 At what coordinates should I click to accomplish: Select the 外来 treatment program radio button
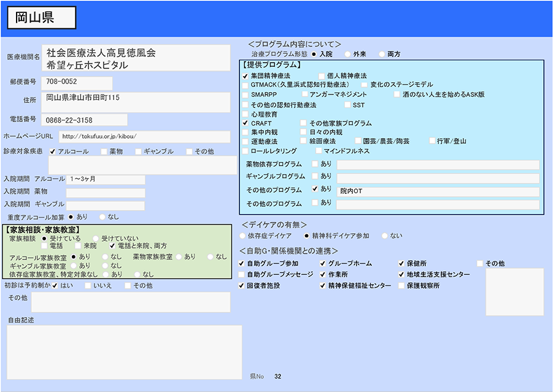tap(347, 54)
